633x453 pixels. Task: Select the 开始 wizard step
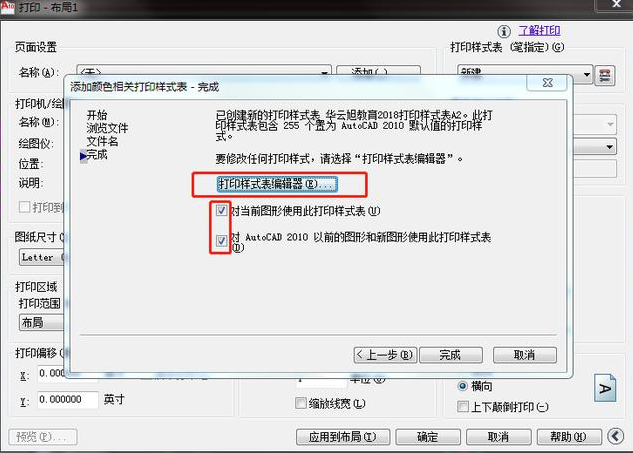point(96,115)
